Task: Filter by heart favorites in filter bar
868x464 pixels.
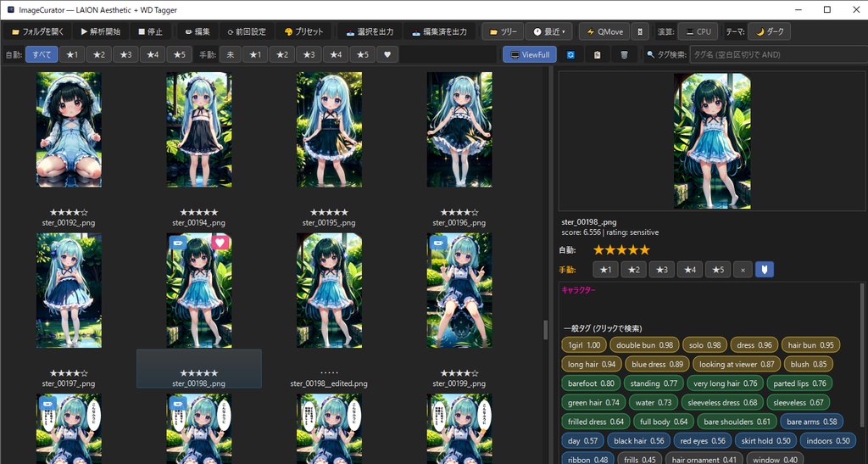Action: pos(387,54)
